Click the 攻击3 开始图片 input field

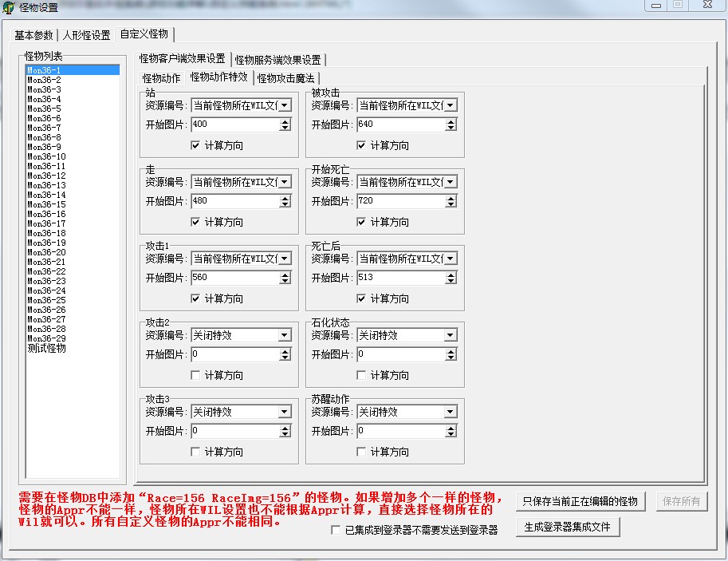coord(235,431)
